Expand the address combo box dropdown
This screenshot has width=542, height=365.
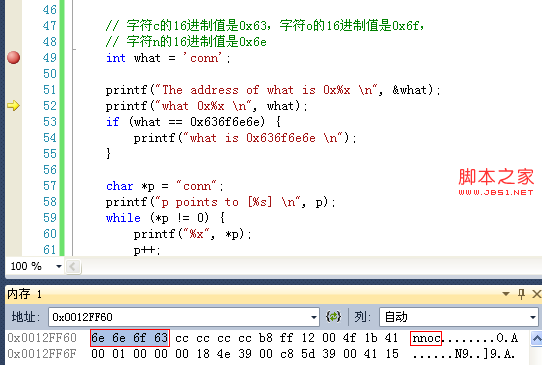314,317
